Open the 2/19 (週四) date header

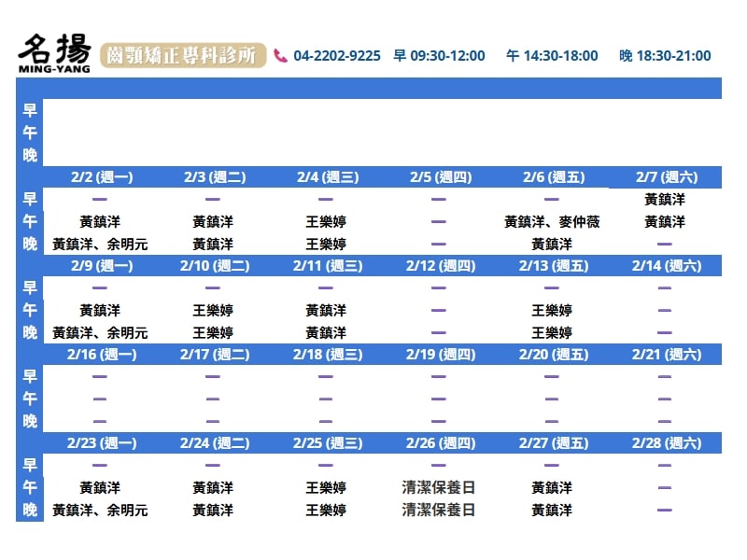pos(439,355)
